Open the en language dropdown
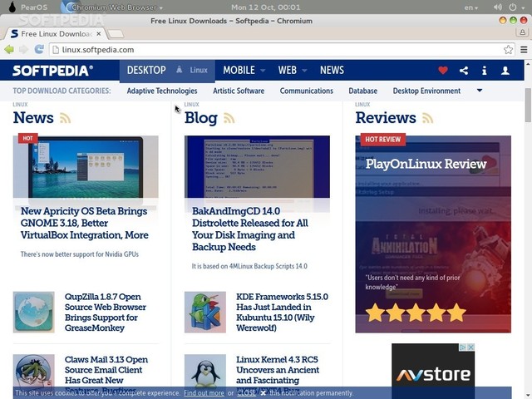Image resolution: width=532 pixels, height=399 pixels. click(x=471, y=7)
